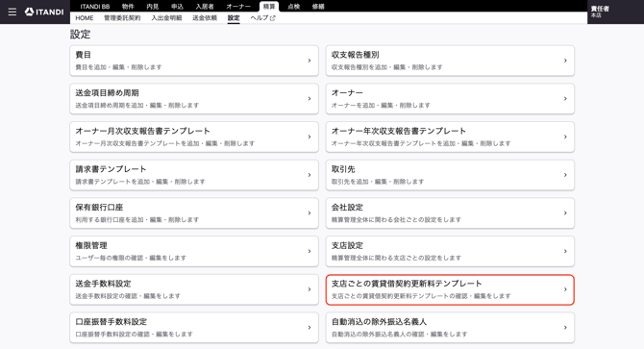Open the hamburger side menu
The width and height of the screenshot is (644, 349).
point(12,12)
